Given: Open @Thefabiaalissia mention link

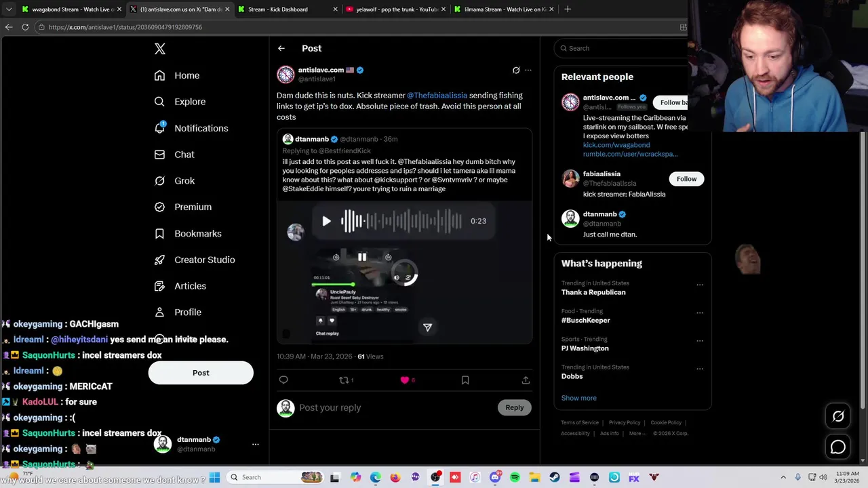Looking at the screenshot, I should point(437,96).
